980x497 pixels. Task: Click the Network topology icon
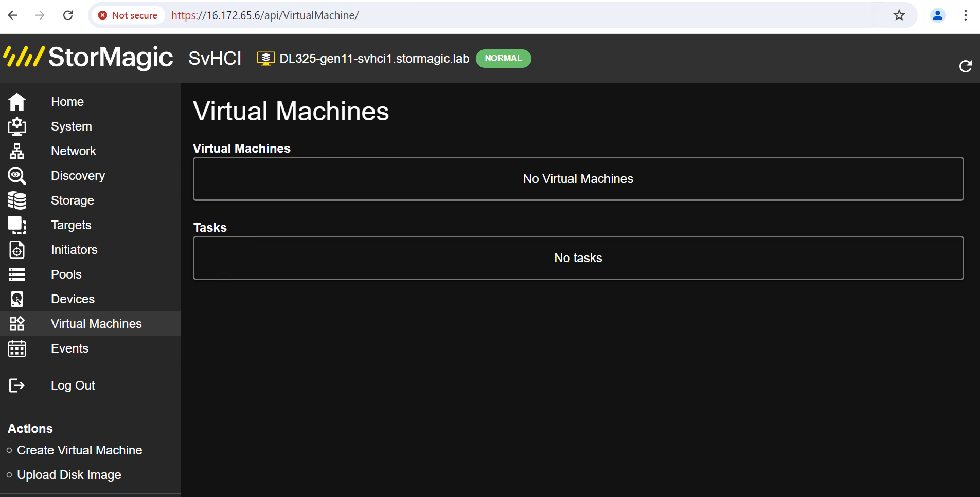click(x=17, y=151)
